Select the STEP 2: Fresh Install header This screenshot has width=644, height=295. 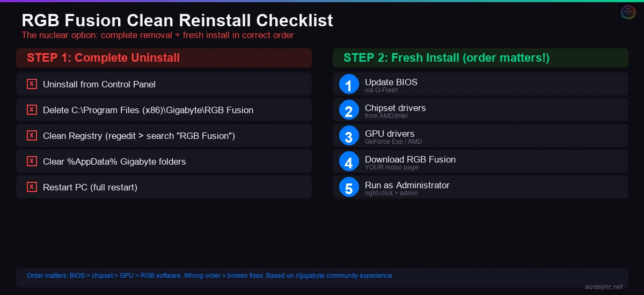click(446, 58)
